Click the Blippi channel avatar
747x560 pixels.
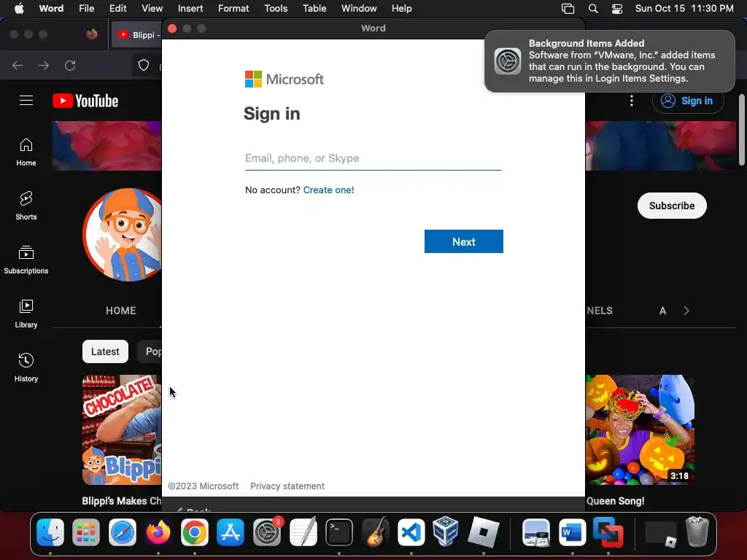click(123, 235)
